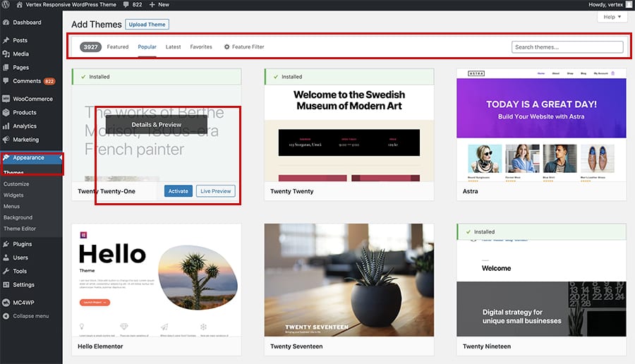The image size is (635, 364).
Task: Click the Analytics bar chart icon
Action: tap(6, 126)
